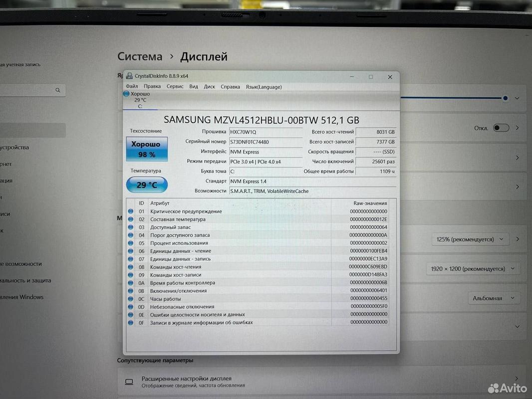Click the Хорошо 98 % health status button
532x399 pixels.
(x=147, y=149)
